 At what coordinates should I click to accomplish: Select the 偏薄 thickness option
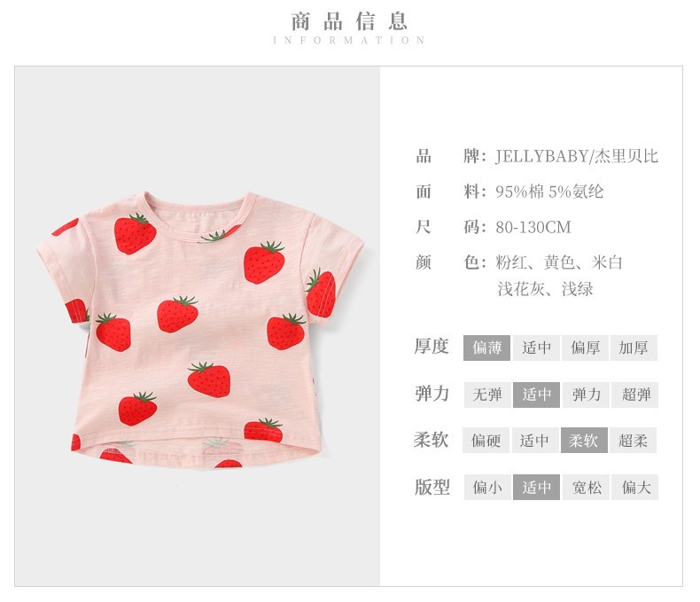[x=486, y=348]
